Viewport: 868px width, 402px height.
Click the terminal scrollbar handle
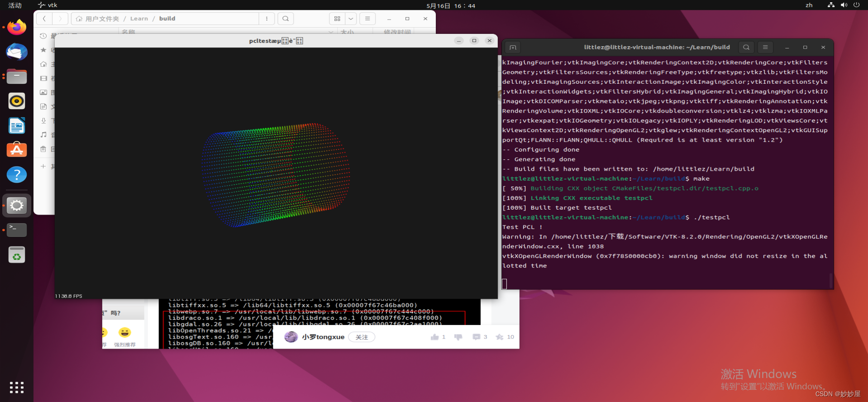point(830,280)
